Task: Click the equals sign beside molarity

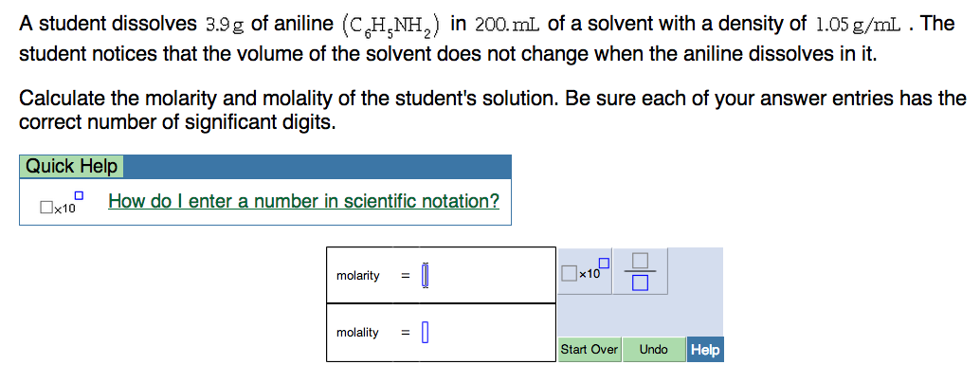Action: 405,276
